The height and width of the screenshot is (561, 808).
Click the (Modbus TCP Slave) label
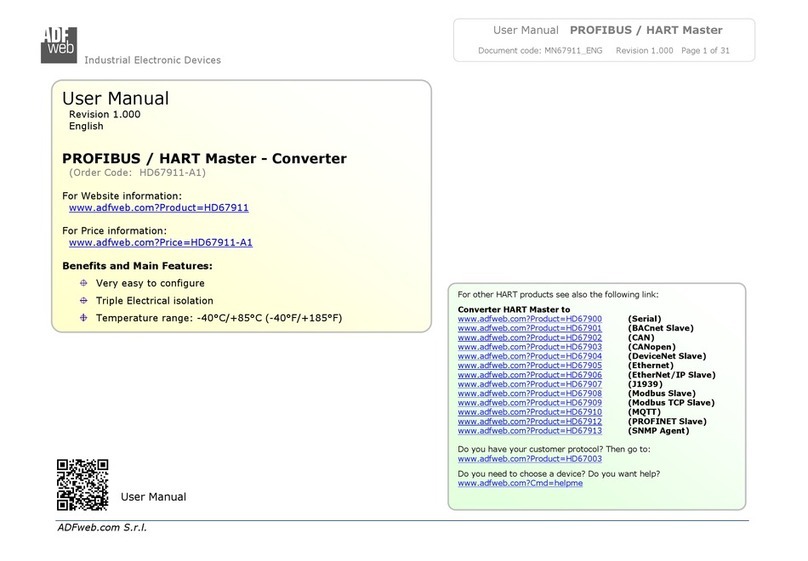click(671, 403)
